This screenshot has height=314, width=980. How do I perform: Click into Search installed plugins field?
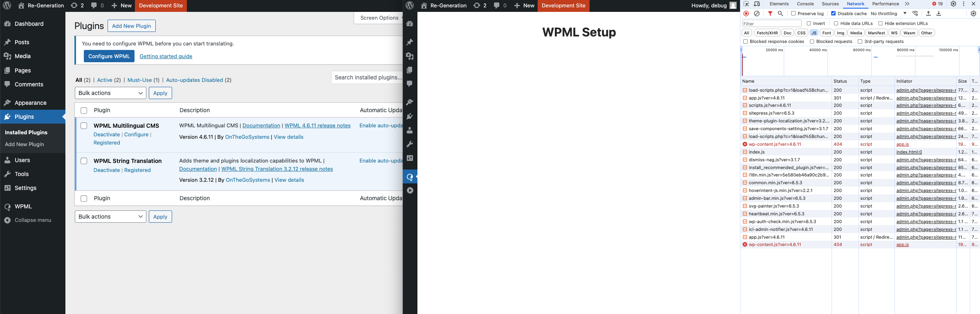coord(367,77)
